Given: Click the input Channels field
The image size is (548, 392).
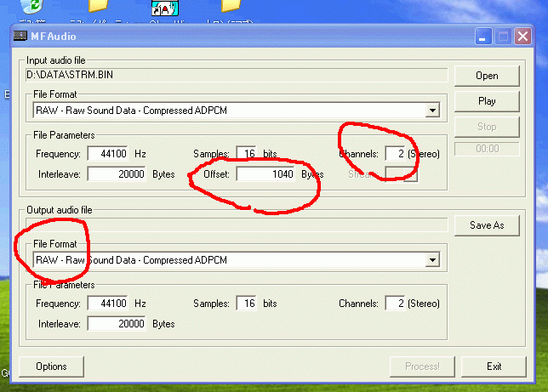Looking at the screenshot, I should click(394, 154).
